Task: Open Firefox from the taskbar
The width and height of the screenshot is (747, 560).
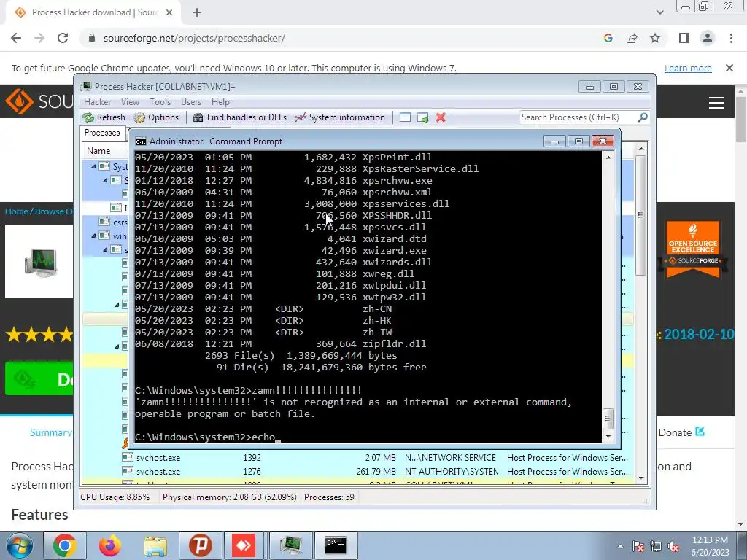Action: [x=110, y=545]
